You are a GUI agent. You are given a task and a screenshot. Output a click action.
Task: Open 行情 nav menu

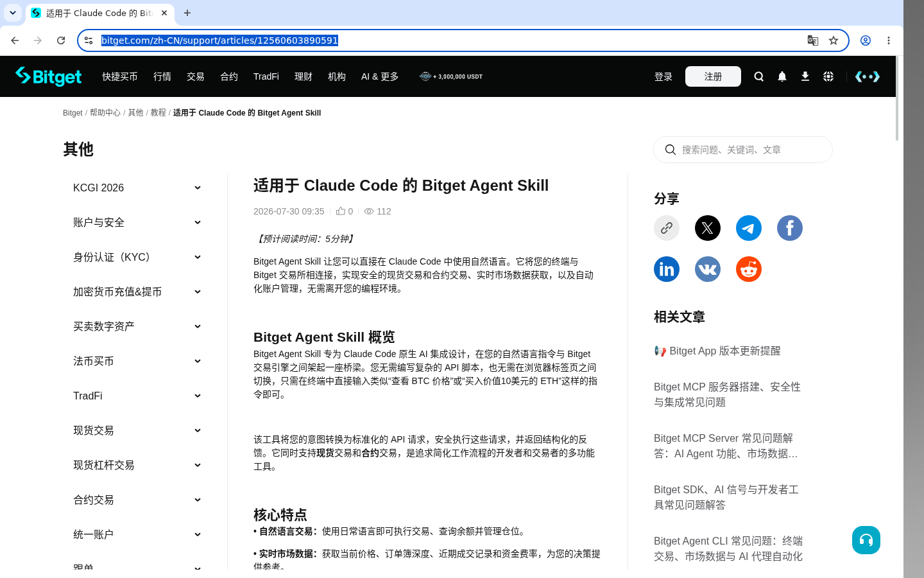(x=162, y=76)
